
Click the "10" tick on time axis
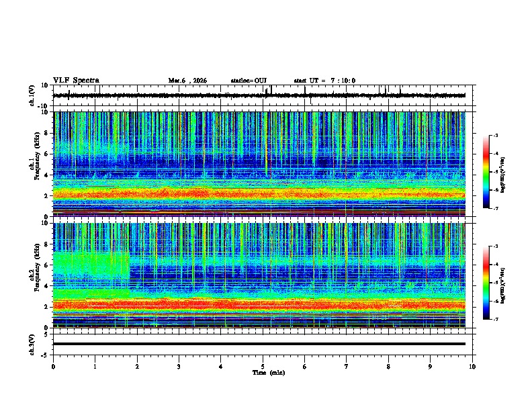point(472,367)
